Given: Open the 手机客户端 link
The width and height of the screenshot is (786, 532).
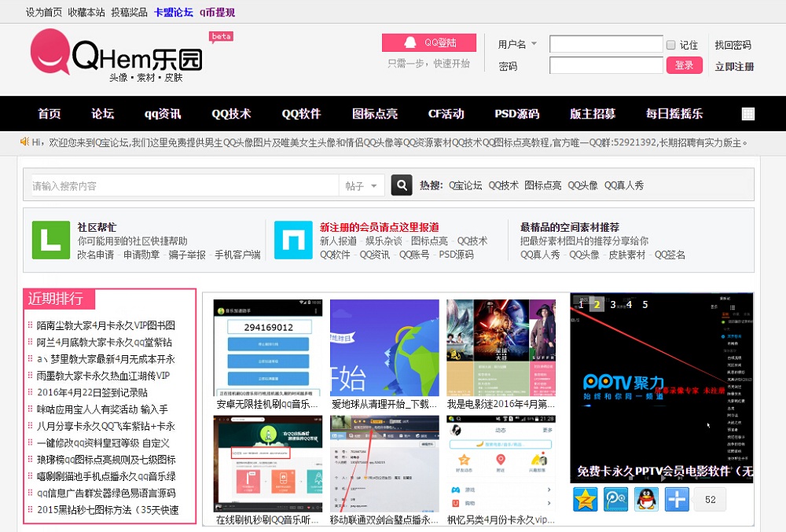Looking at the screenshot, I should [x=237, y=255].
